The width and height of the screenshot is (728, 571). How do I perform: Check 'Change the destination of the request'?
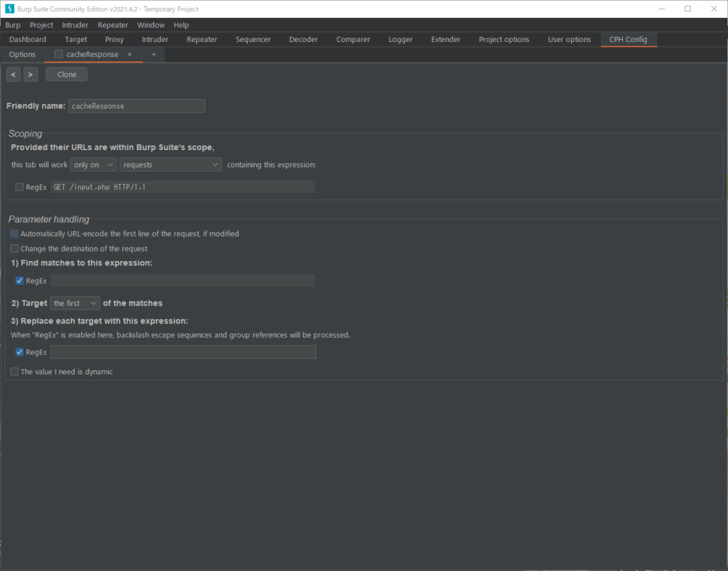pyautogui.click(x=14, y=248)
